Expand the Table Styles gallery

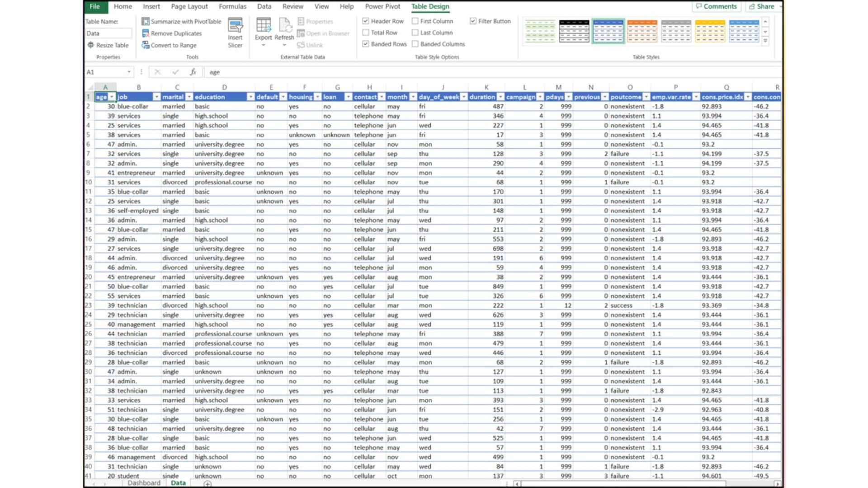click(765, 41)
